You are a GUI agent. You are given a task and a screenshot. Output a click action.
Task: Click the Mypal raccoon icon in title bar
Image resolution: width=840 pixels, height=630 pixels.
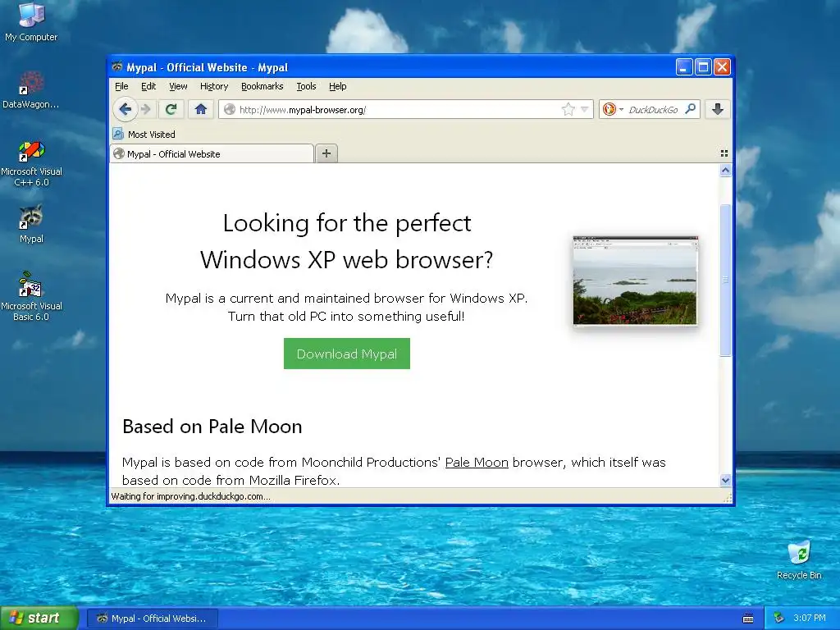click(x=117, y=67)
